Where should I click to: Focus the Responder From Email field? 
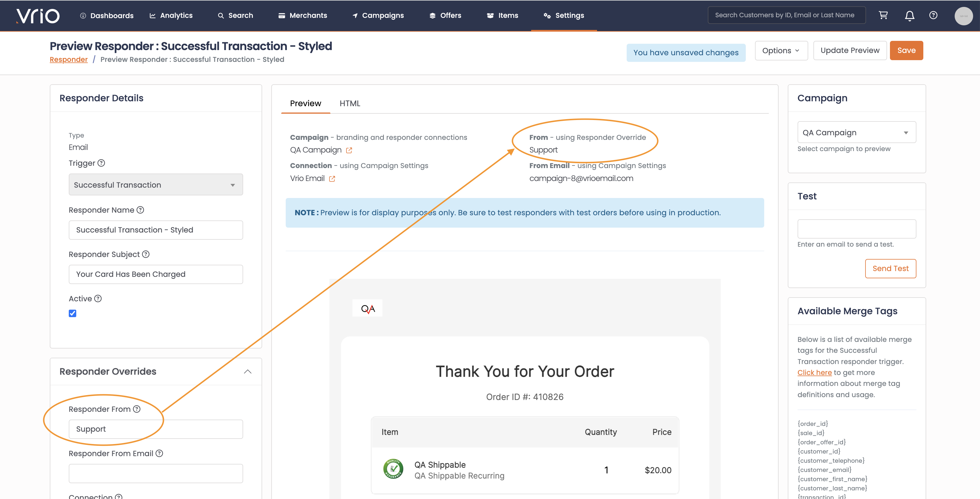click(x=156, y=473)
